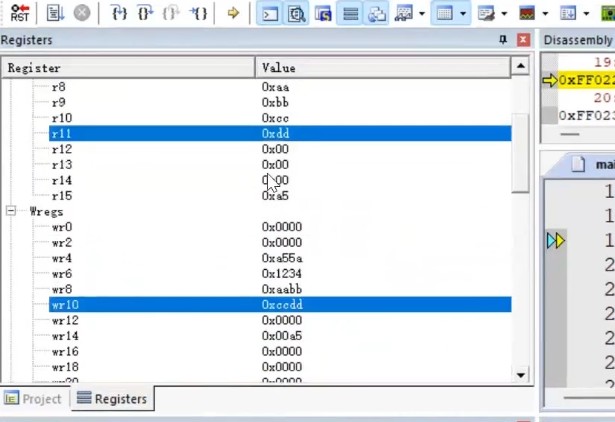Click the RST reset CPU icon
Image resolution: width=615 pixels, height=422 pixels.
[19, 13]
